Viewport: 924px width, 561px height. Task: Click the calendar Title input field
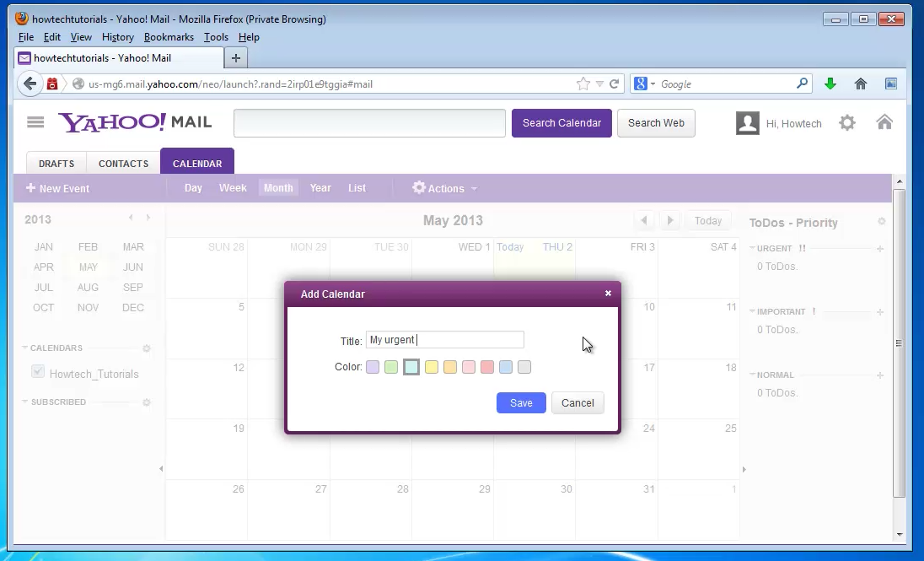445,340
